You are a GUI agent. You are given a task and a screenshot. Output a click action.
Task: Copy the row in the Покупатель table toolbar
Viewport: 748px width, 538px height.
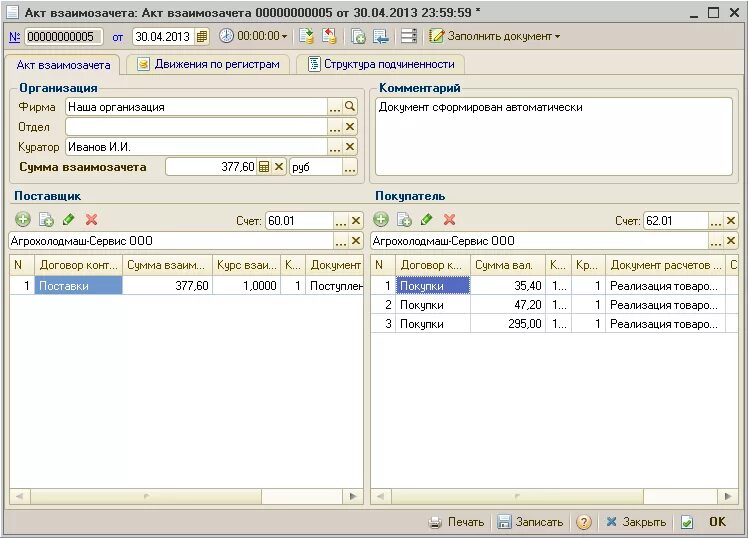(x=405, y=219)
